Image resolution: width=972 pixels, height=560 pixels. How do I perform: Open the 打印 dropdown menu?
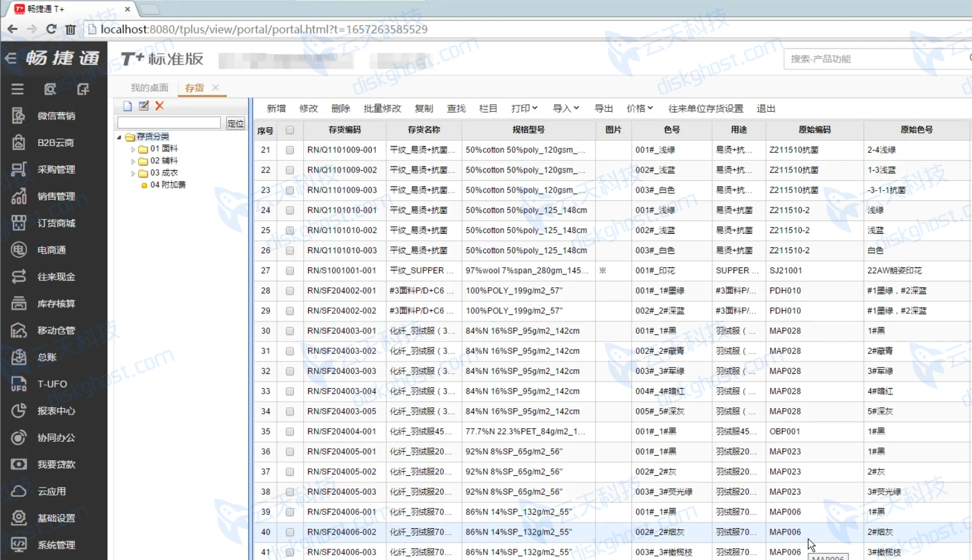pyautogui.click(x=524, y=108)
